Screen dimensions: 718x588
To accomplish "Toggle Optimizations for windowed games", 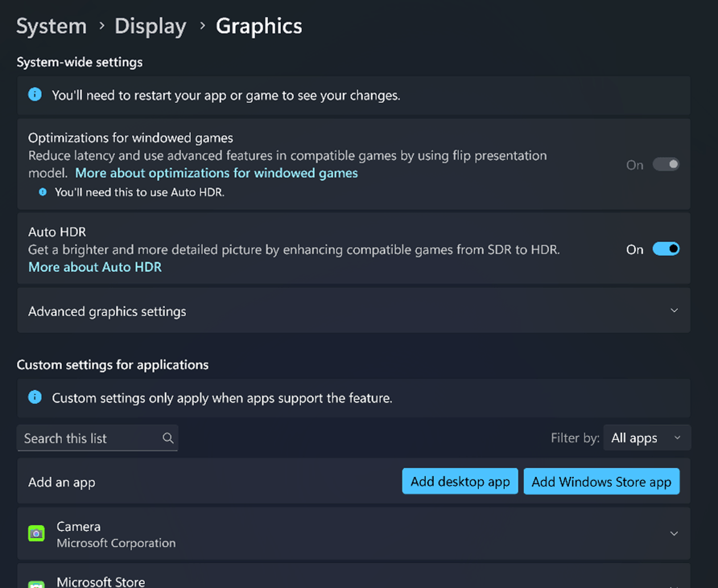I will (666, 163).
